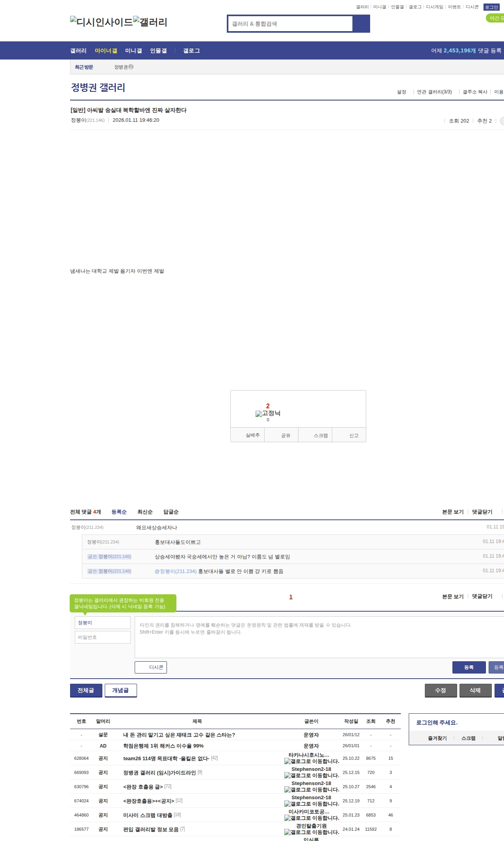The image size is (504, 841).
Task: Click the 개념글 button
Action: [x=120, y=690]
